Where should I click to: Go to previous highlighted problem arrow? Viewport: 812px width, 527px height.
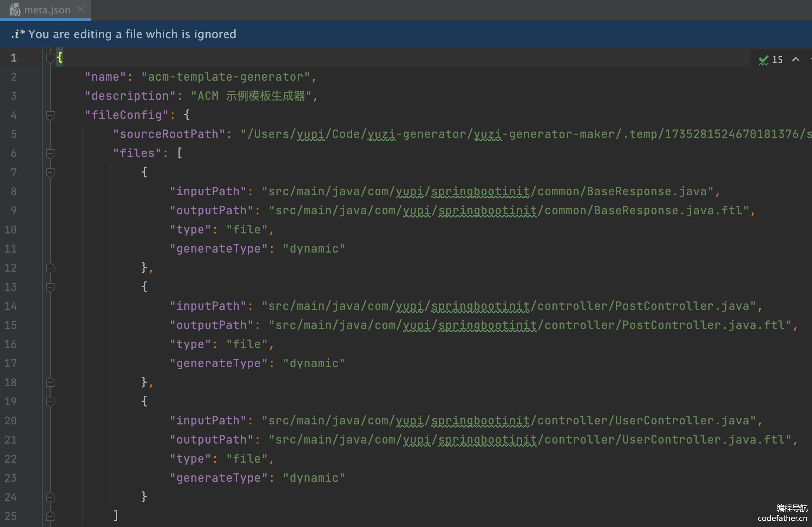796,59
